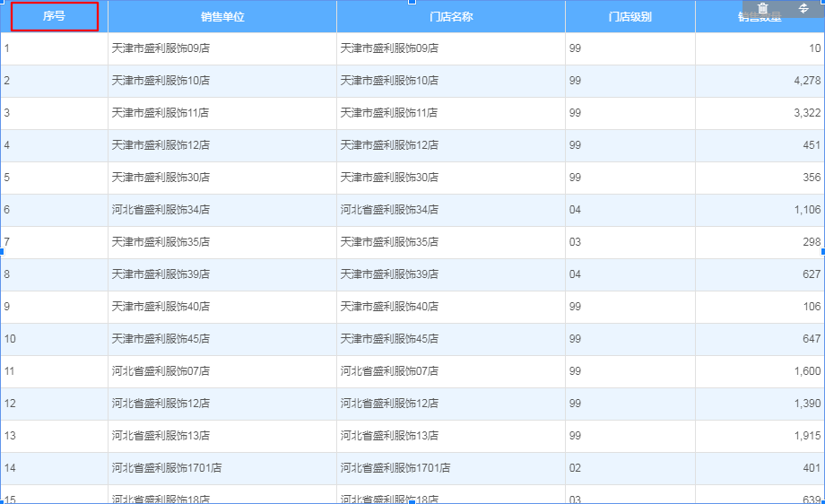Click sequence number 6 in the 序号 column
This screenshot has height=504, width=825.
pos(7,209)
